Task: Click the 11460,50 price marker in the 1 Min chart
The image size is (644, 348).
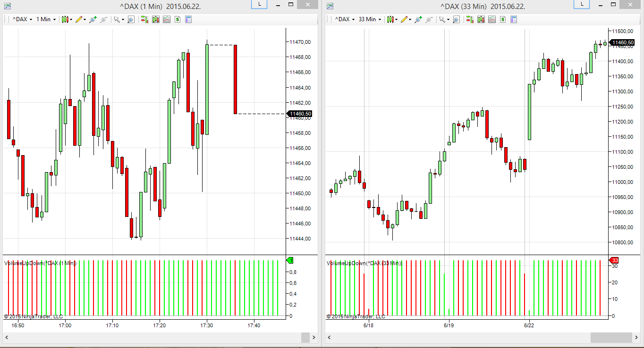Action: pos(299,114)
